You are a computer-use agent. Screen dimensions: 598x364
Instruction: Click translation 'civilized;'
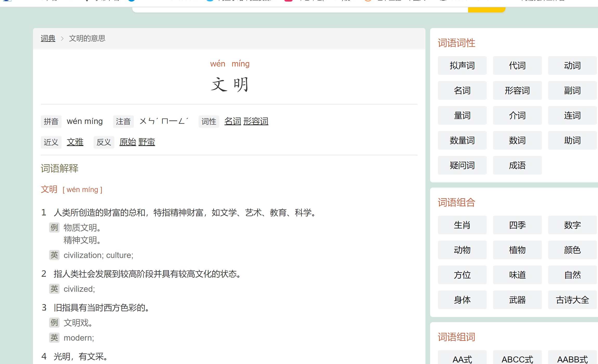click(x=79, y=289)
